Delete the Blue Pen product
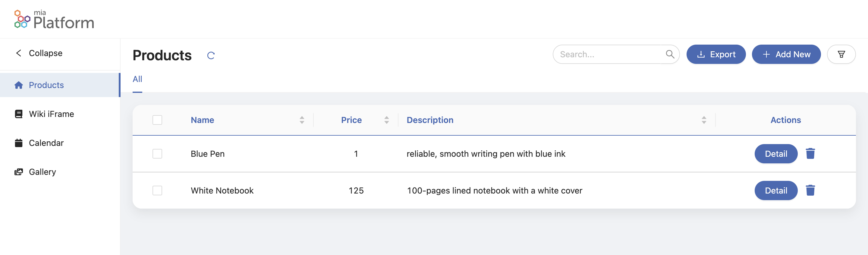This screenshot has height=255, width=868. point(811,154)
